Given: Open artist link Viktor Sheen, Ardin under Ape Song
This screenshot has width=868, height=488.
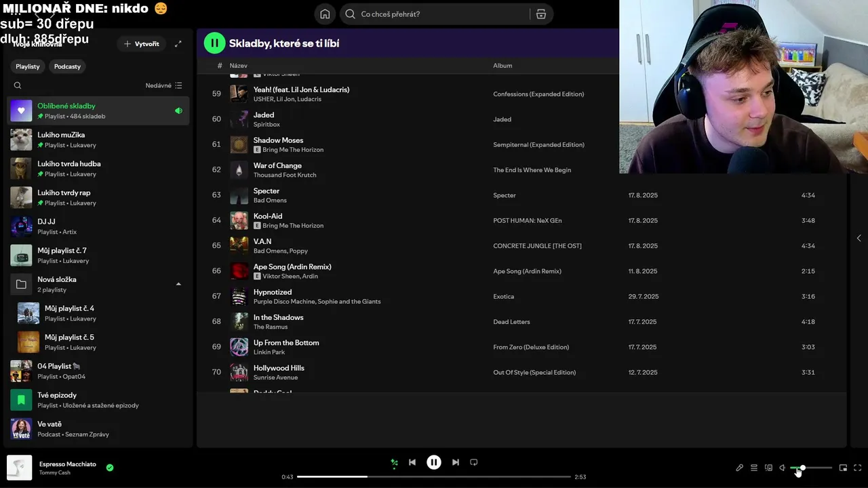Looking at the screenshot, I should [290, 277].
